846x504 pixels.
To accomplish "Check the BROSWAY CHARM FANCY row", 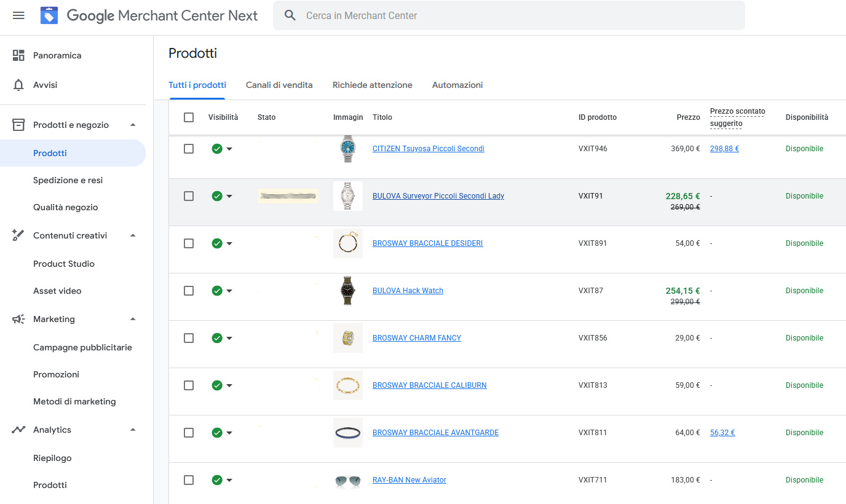I will 189,338.
